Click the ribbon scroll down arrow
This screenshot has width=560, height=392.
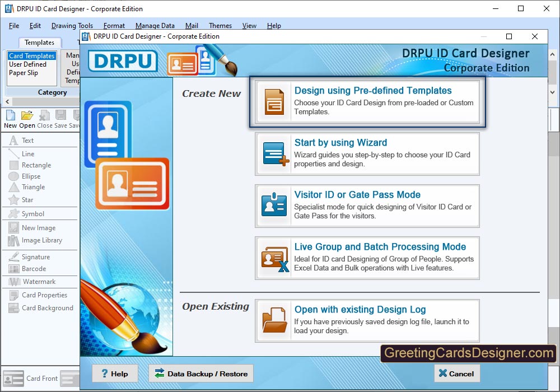pyautogui.click(x=553, y=92)
